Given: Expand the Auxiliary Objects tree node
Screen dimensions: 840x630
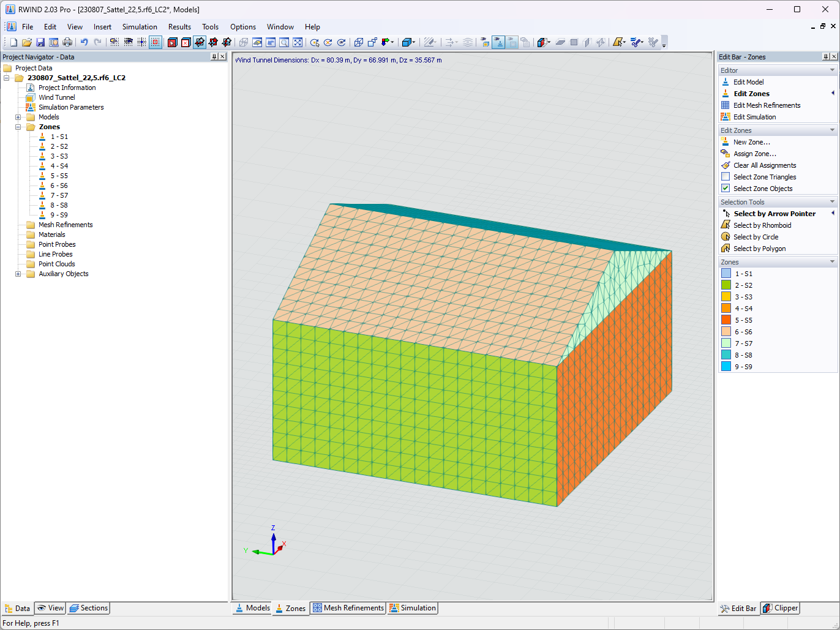Looking at the screenshot, I should 18,274.
